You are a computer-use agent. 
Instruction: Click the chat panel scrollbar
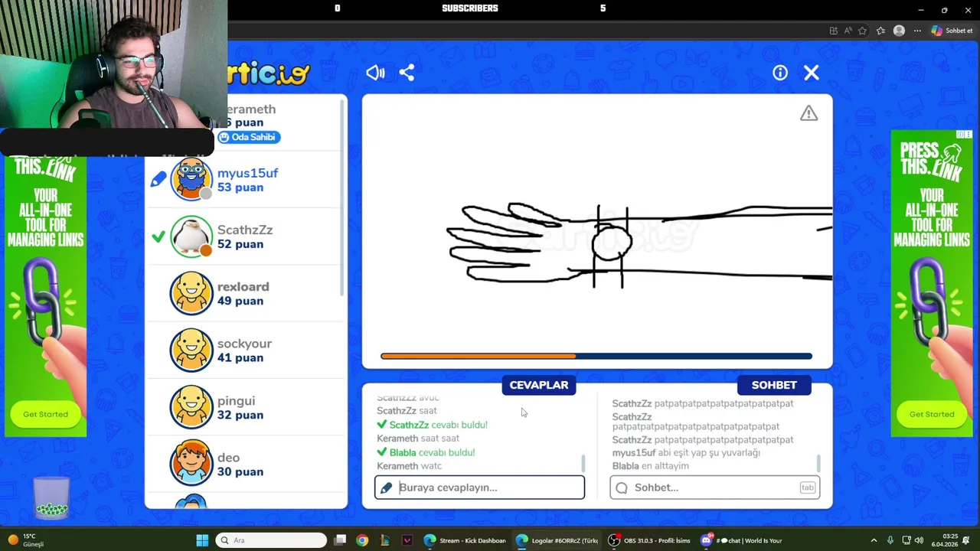pos(818,463)
